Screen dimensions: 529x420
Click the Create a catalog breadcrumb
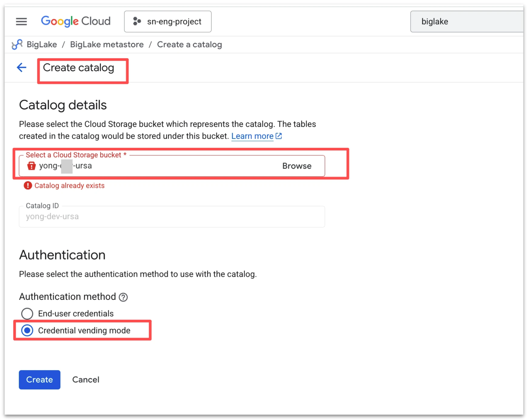click(x=189, y=45)
